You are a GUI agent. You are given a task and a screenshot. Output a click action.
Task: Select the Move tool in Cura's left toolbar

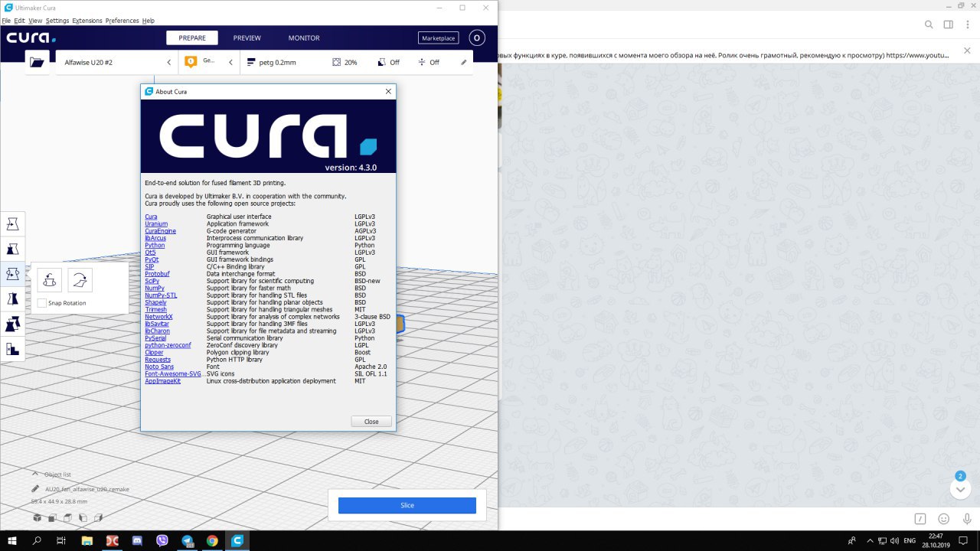click(12, 224)
